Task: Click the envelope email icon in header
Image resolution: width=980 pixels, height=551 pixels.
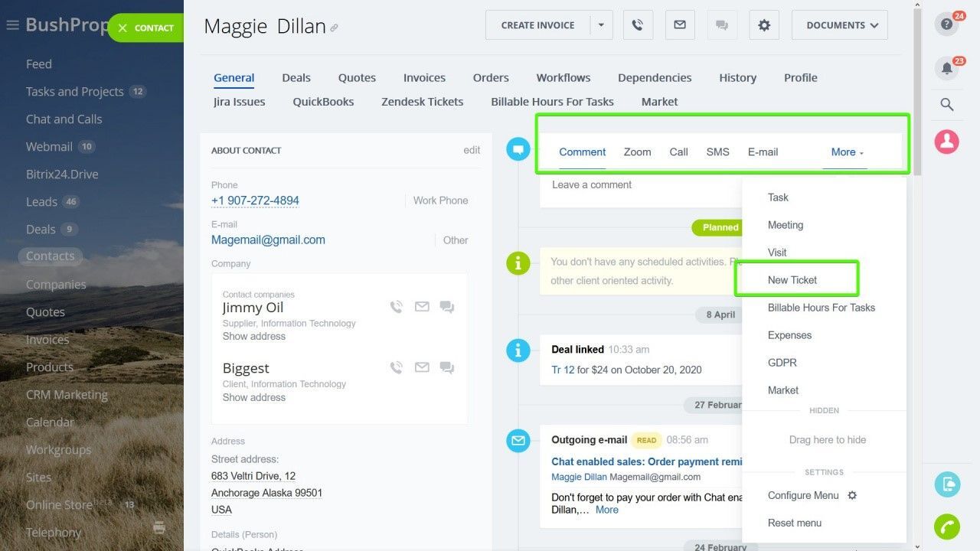Action: coord(679,25)
